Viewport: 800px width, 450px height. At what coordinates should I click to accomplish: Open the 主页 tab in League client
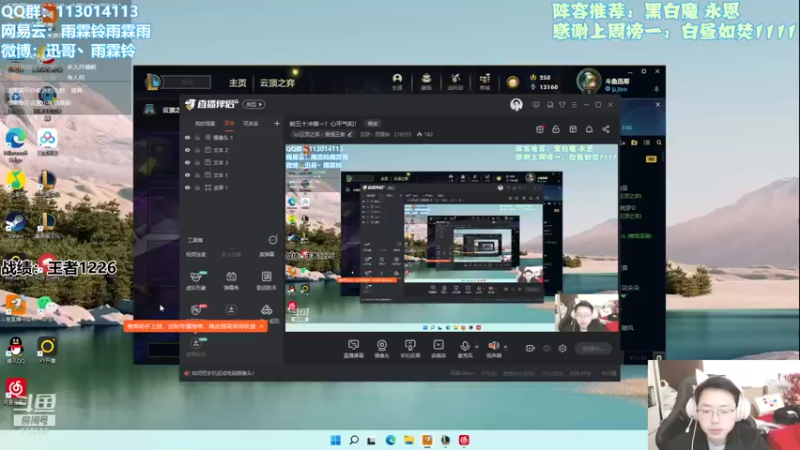click(x=237, y=83)
